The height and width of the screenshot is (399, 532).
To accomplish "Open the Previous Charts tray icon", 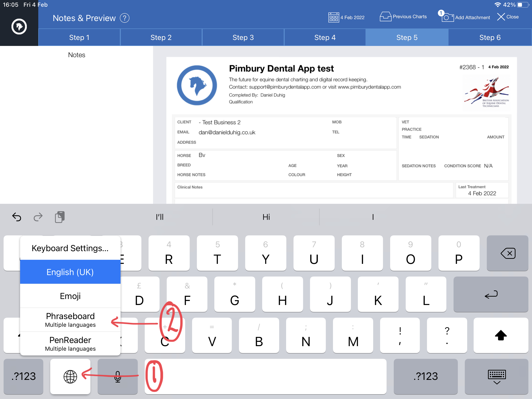I will pos(385,17).
